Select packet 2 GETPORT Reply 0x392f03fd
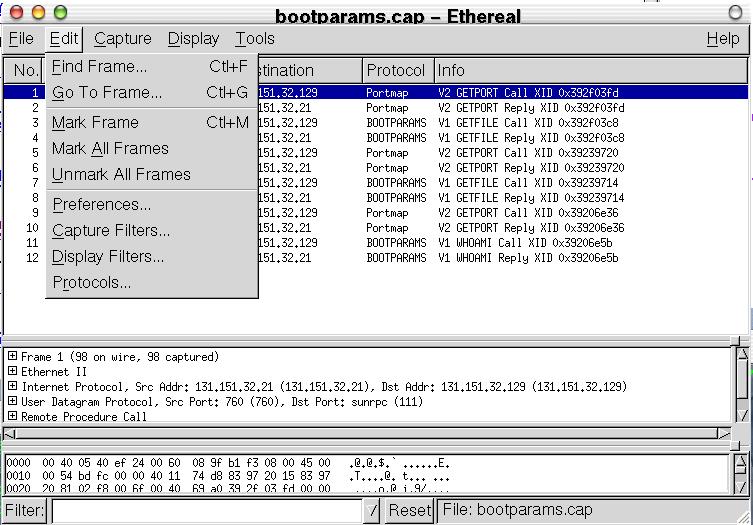 [x=376, y=108]
